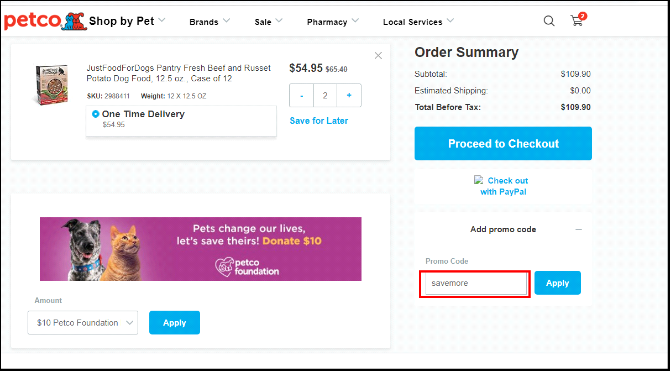This screenshot has height=372, width=671.
Task: Choose Check out with PayPal
Action: click(x=503, y=186)
